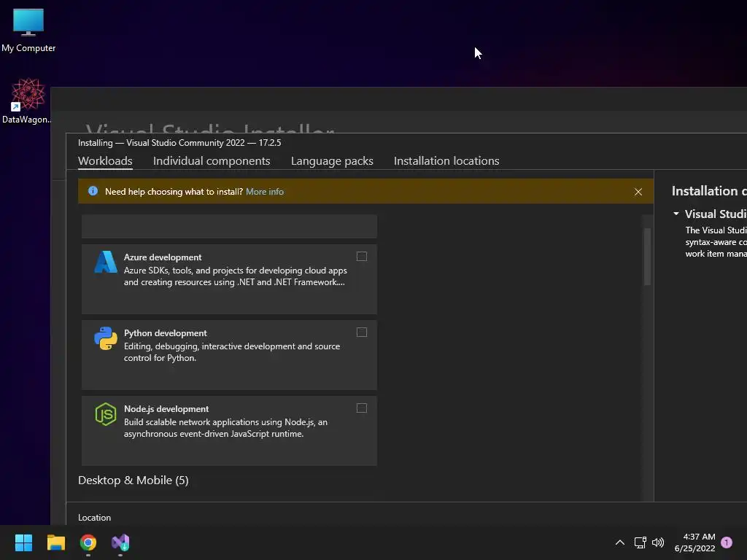Viewport: 747px width, 560px height.
Task: Switch to the Language packs tab
Action: click(332, 161)
